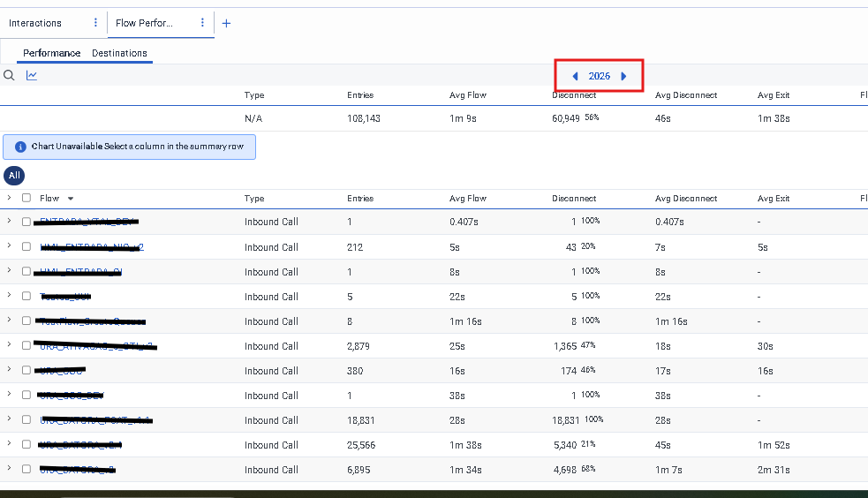
Task: Open Flow Performance tab options menu
Action: click(202, 23)
